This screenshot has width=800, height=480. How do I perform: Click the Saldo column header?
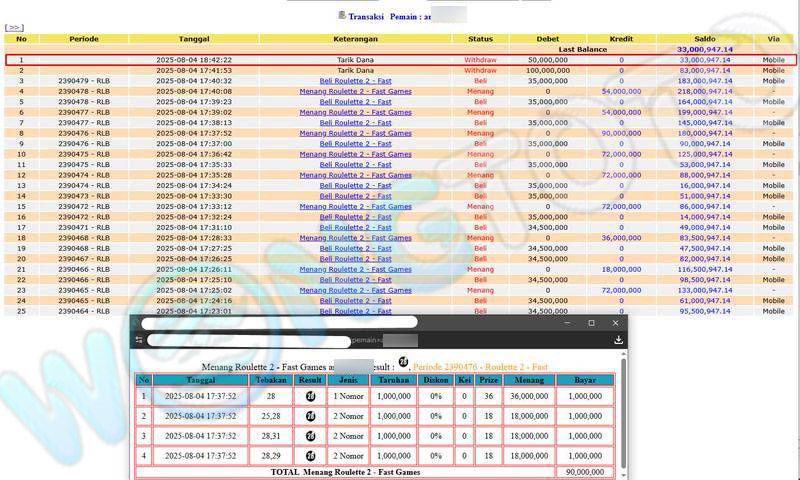(x=705, y=39)
